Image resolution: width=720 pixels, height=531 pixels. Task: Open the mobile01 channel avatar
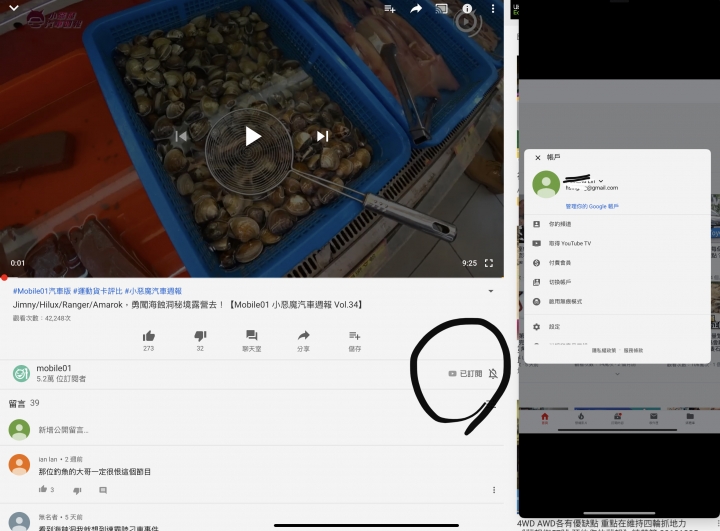[21, 373]
